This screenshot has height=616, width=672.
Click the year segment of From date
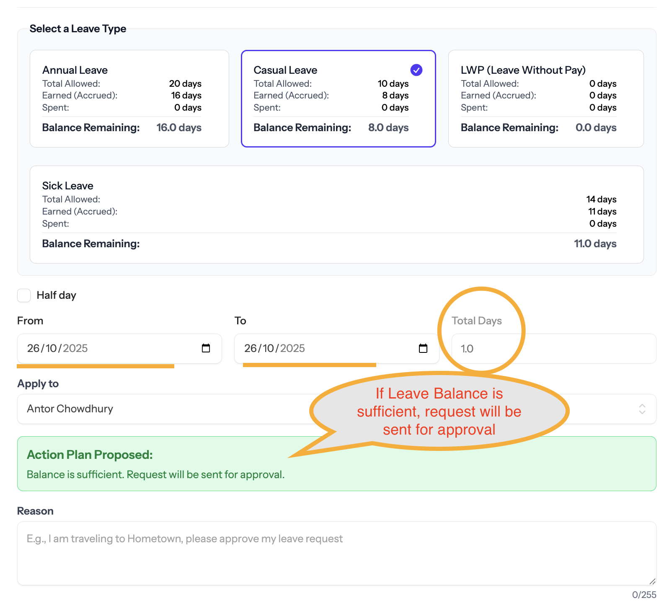point(75,348)
